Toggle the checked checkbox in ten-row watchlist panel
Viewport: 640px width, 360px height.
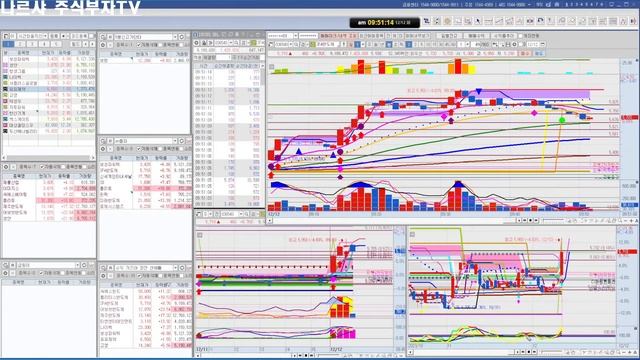pos(139,276)
